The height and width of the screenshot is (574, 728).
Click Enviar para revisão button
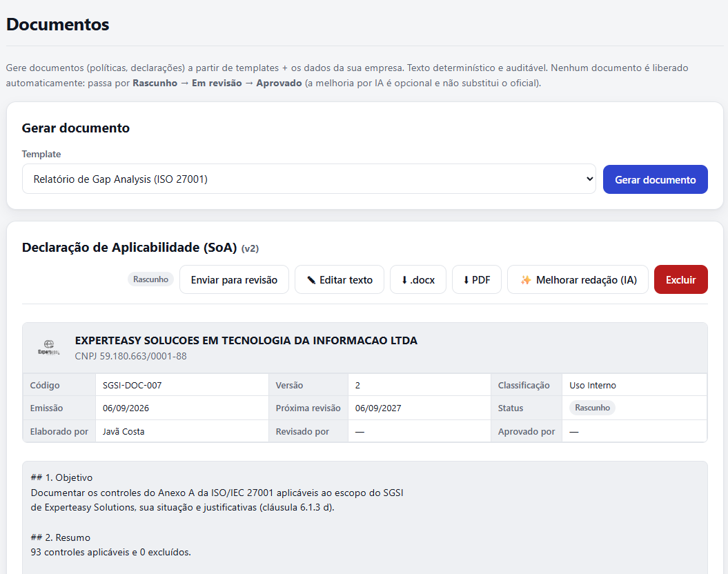click(x=234, y=280)
